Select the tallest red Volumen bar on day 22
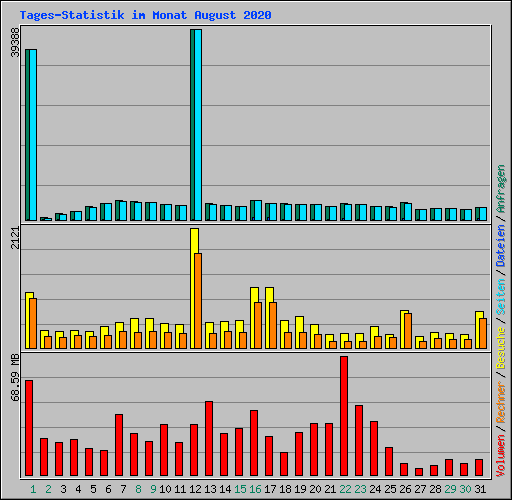This screenshot has height=500, width=512. [x=344, y=416]
